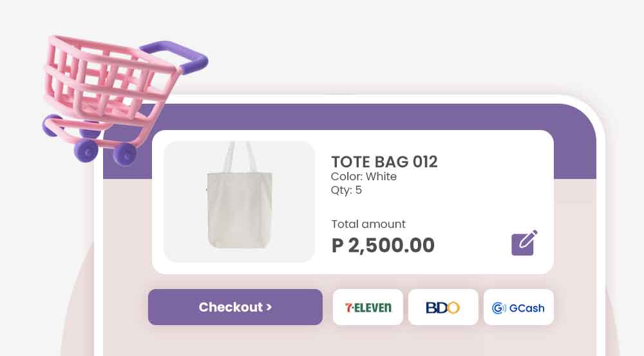Click the Qty: 5 text
This screenshot has height=356, width=644.
pos(346,190)
